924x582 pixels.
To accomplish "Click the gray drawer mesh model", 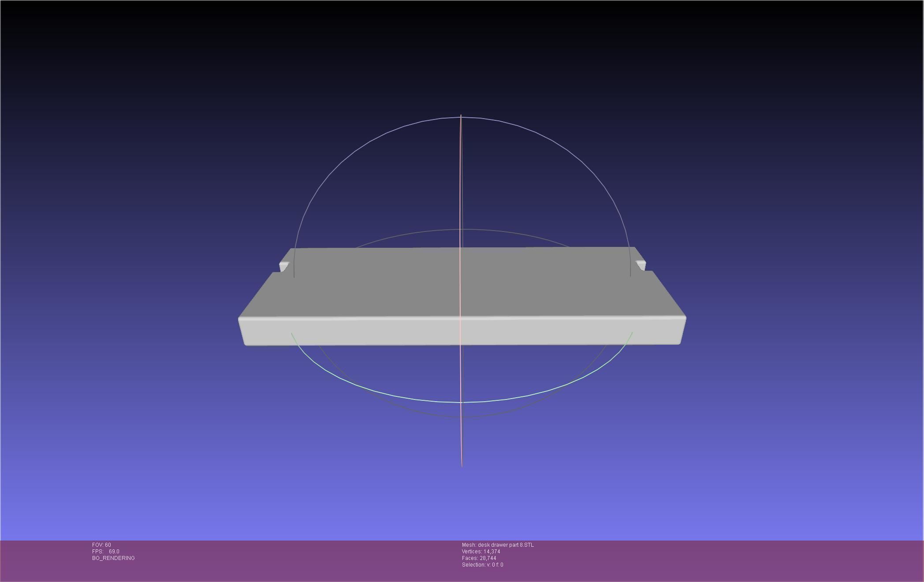I will point(462,296).
